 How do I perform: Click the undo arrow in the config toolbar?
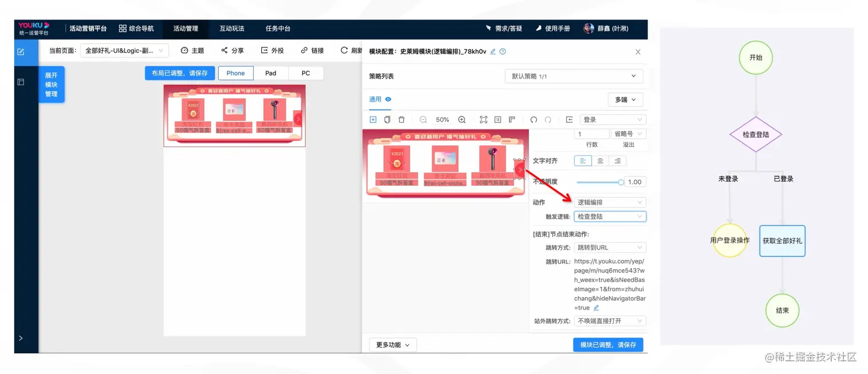(x=534, y=119)
